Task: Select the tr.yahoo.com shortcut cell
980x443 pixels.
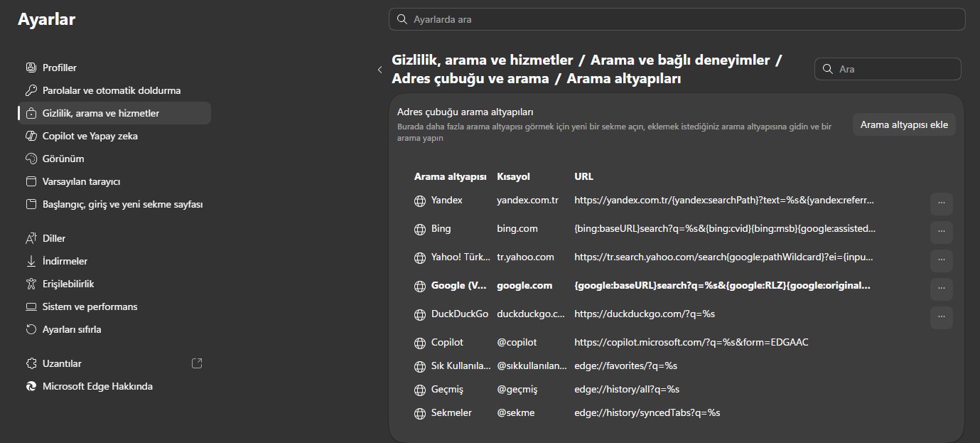Action: tap(525, 257)
